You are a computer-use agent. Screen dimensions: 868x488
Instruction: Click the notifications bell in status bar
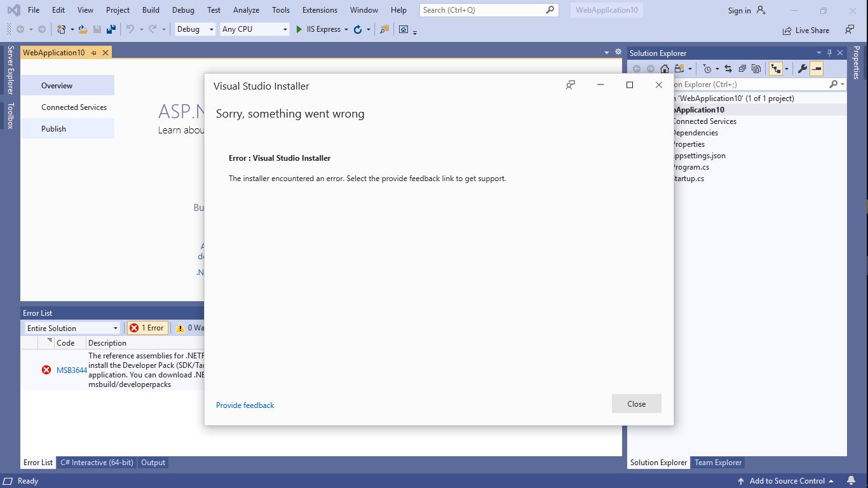point(851,481)
